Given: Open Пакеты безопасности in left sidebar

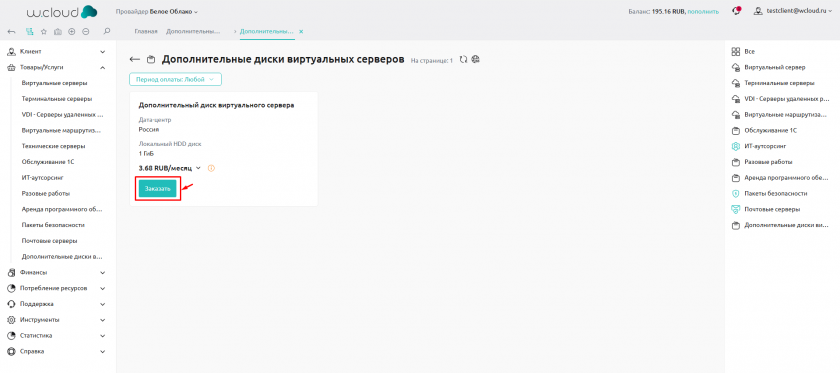Looking at the screenshot, I should pyautogui.click(x=53, y=225).
